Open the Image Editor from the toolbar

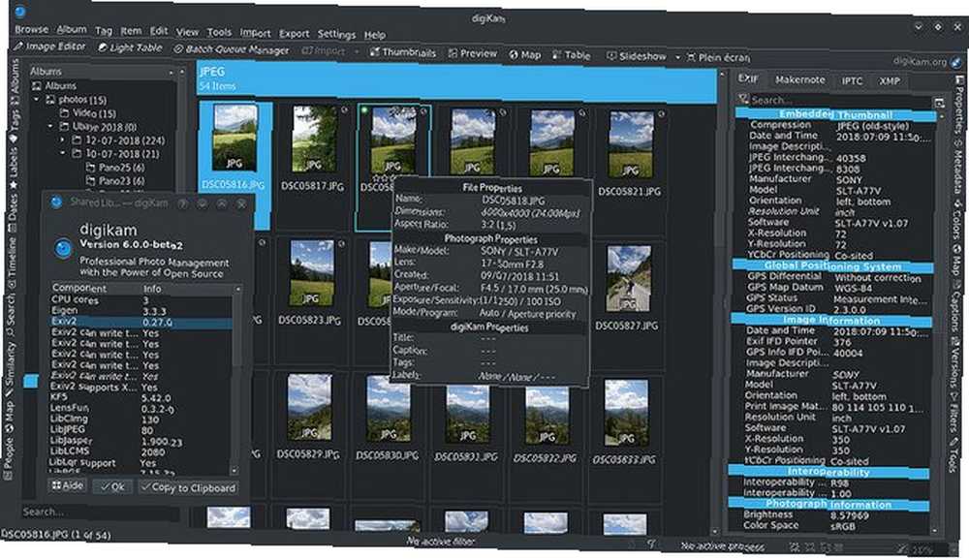[x=48, y=47]
